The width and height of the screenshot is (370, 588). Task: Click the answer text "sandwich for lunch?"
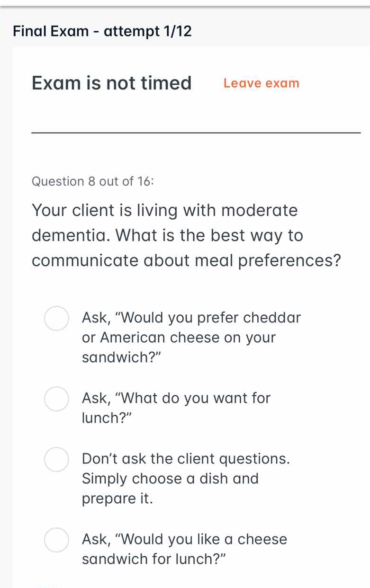point(153,559)
